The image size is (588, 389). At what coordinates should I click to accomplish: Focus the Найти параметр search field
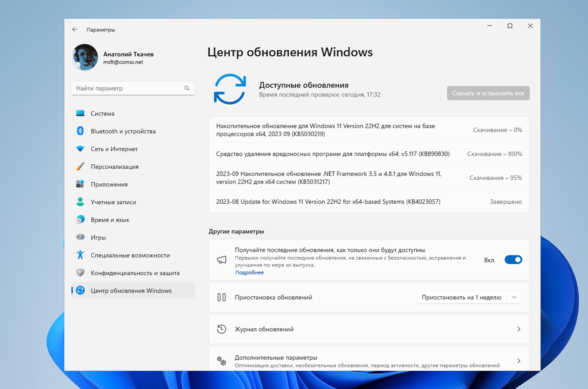pyautogui.click(x=133, y=88)
